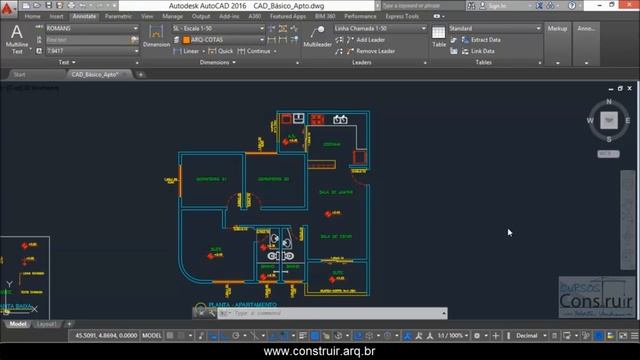This screenshot has height=360, width=640.
Task: Click the navigation bar at right edge
Action: pyautogui.click(x=628, y=220)
